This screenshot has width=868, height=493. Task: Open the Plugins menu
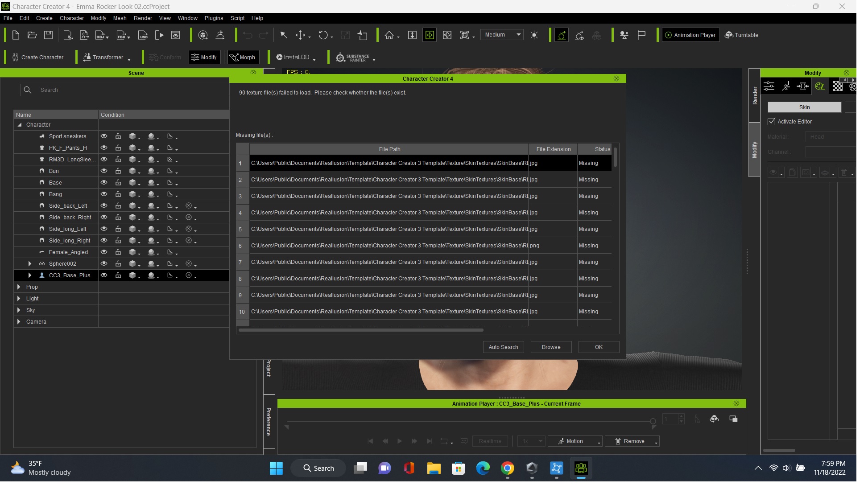(x=213, y=18)
